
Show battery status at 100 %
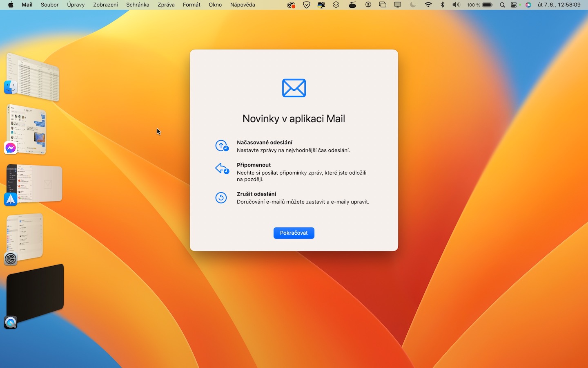(x=480, y=5)
